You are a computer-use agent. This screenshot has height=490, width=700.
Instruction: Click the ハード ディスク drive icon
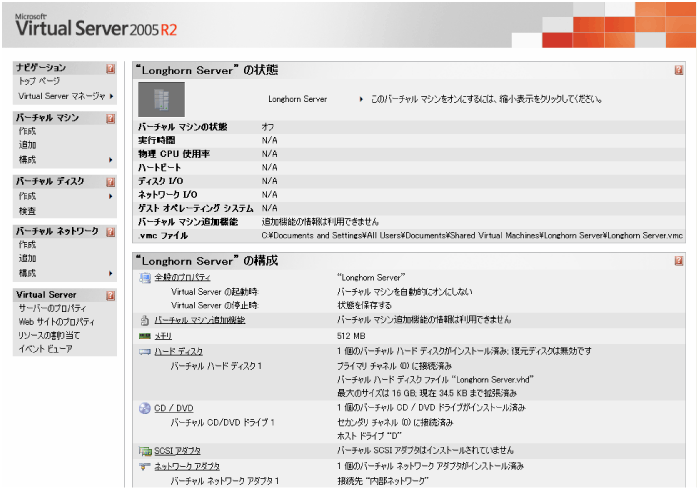145,352
